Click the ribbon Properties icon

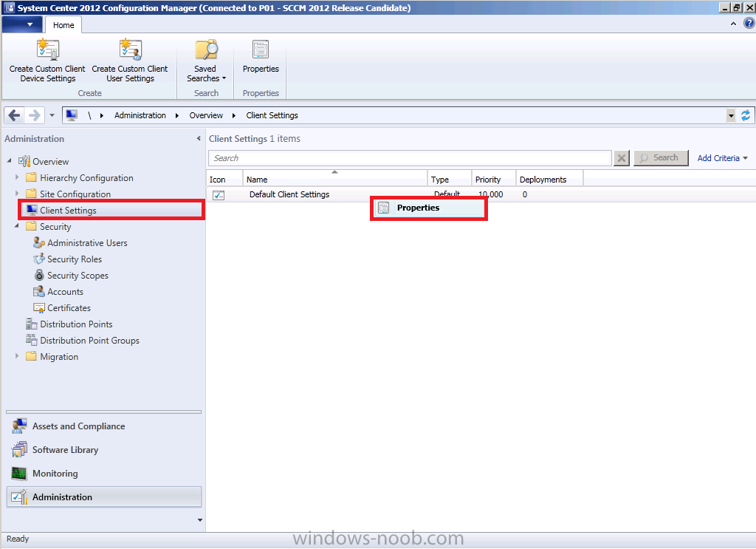point(261,50)
